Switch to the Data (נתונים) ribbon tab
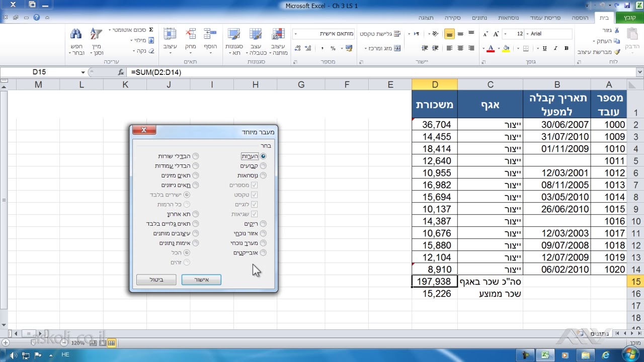The image size is (644, 362). click(x=479, y=18)
